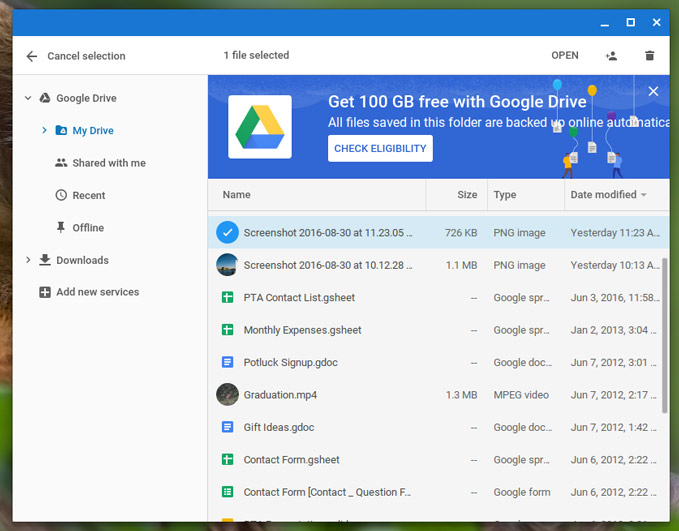Click the doc icon of Potluck Signup.gdoc

tap(227, 362)
